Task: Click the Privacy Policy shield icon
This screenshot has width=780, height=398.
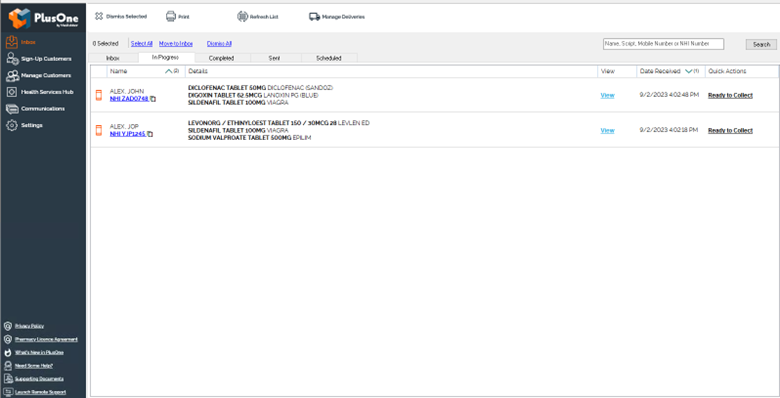Action: [7, 326]
